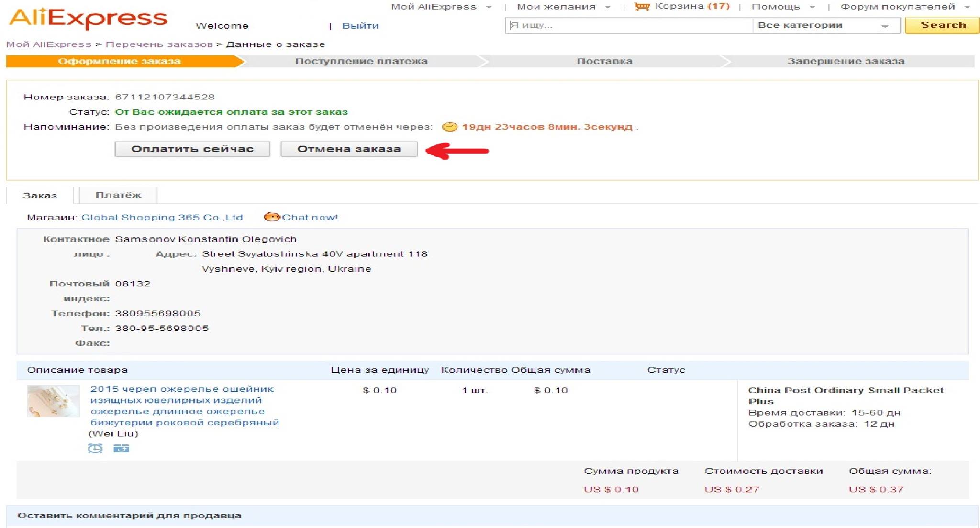
Task: Click the Цена за единицу column header
Action: [380, 370]
